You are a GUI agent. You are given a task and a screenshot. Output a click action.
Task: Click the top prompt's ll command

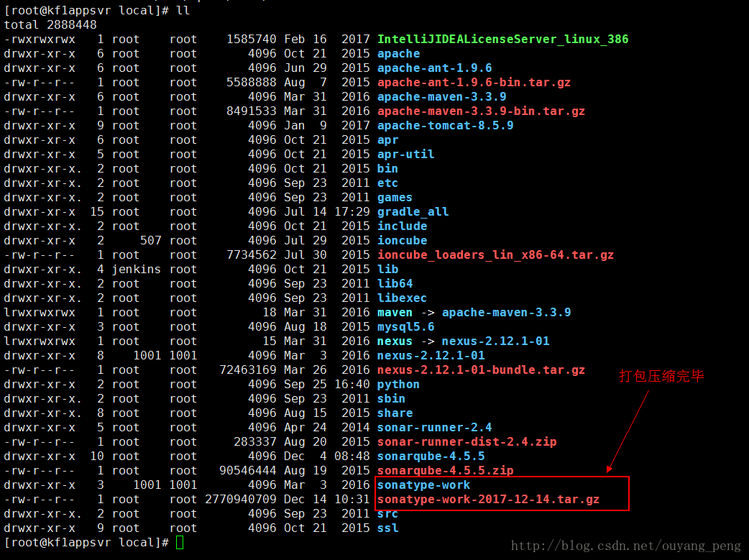[183, 11]
